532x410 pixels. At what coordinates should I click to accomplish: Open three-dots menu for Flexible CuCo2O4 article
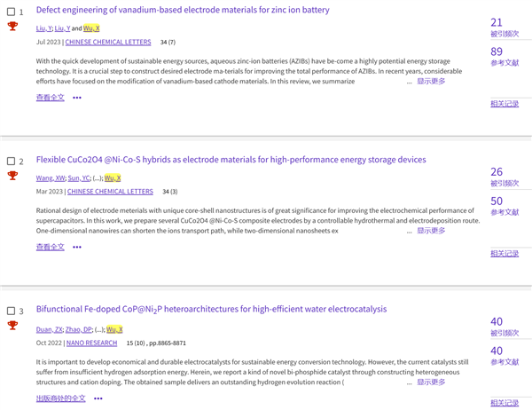coord(77,247)
